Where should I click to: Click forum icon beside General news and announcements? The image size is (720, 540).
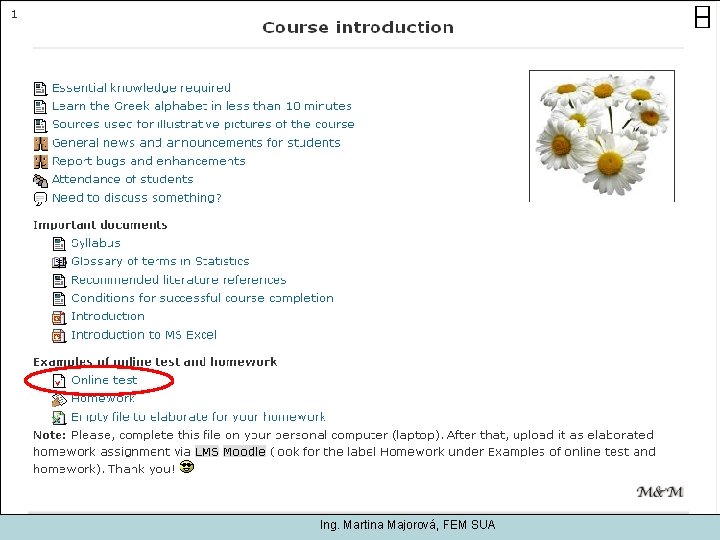[x=41, y=144]
